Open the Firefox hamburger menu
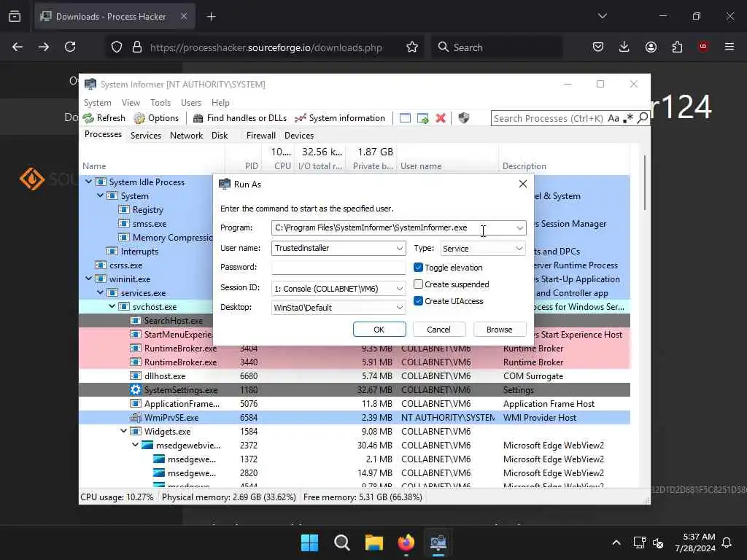This screenshot has width=747, height=560. [x=729, y=47]
